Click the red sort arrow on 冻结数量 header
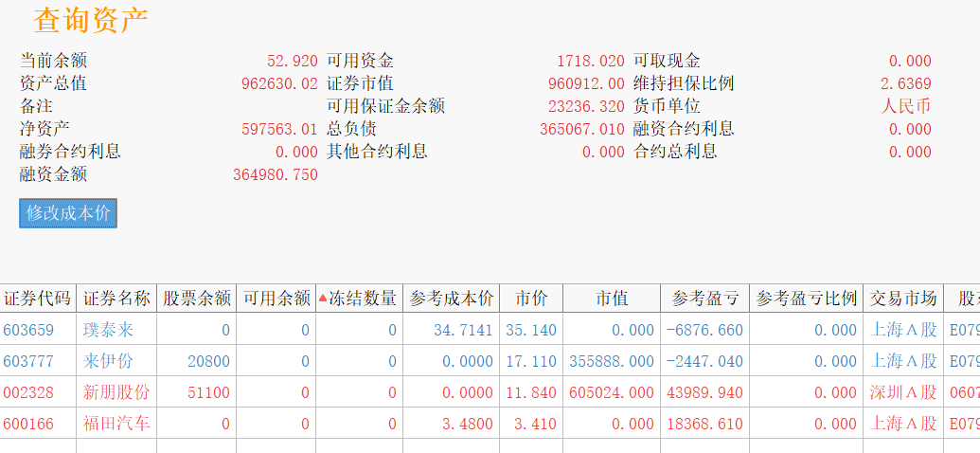The height and width of the screenshot is (453, 980). pyautogui.click(x=323, y=299)
